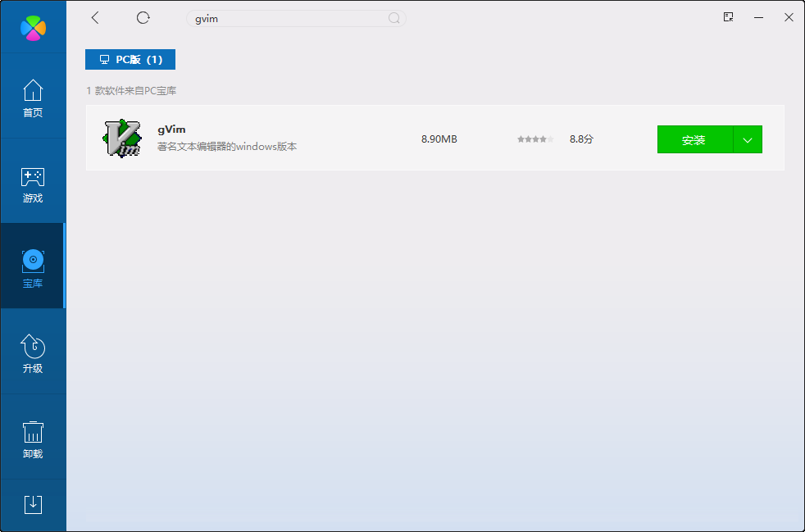Click the star rating for gVim

coord(534,139)
